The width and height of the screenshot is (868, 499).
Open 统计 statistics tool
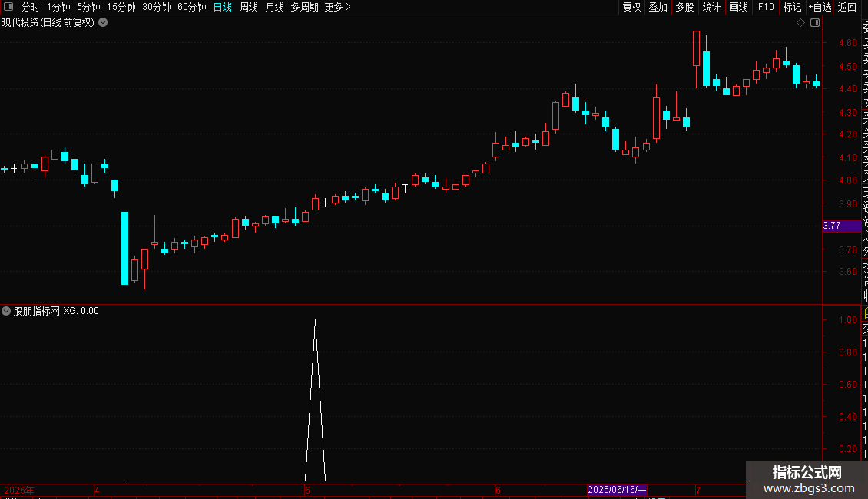711,7
